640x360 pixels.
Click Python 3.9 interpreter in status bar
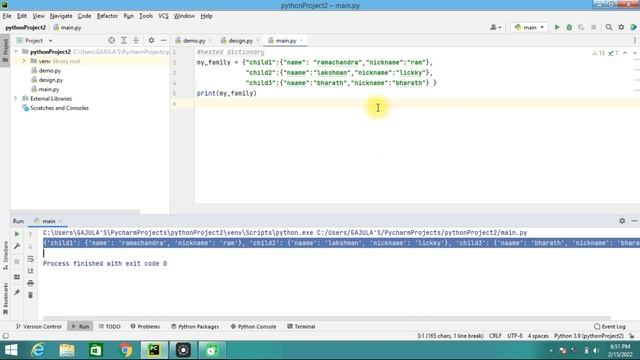point(589,336)
